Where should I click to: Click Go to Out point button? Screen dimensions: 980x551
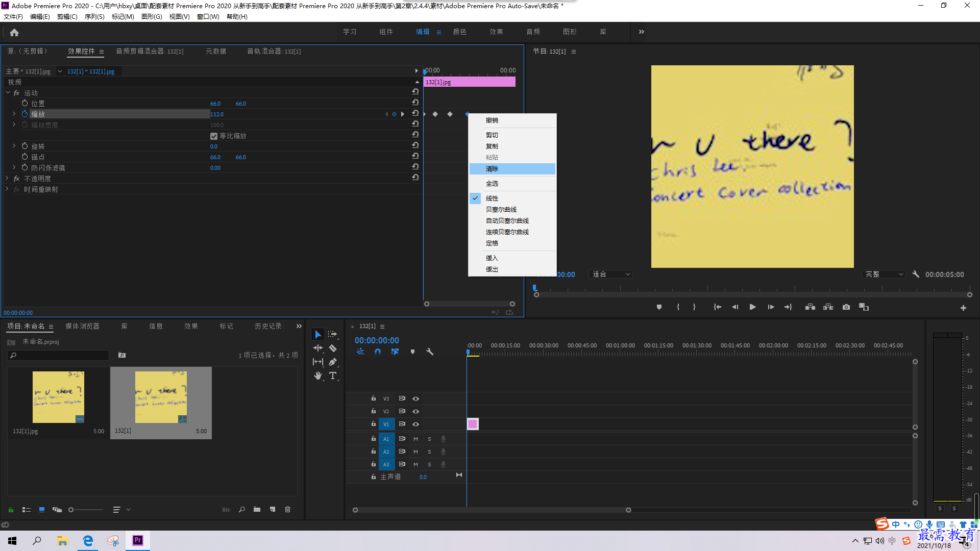(788, 307)
